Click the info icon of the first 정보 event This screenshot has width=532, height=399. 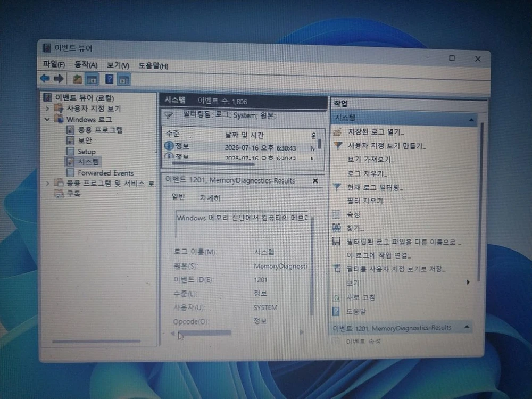point(169,146)
